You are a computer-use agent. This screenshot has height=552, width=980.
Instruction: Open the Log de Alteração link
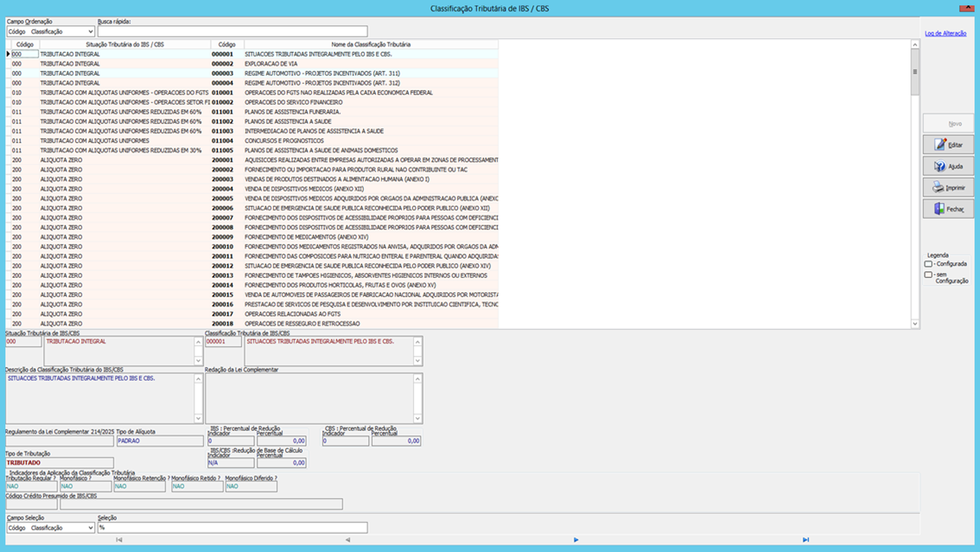945,33
